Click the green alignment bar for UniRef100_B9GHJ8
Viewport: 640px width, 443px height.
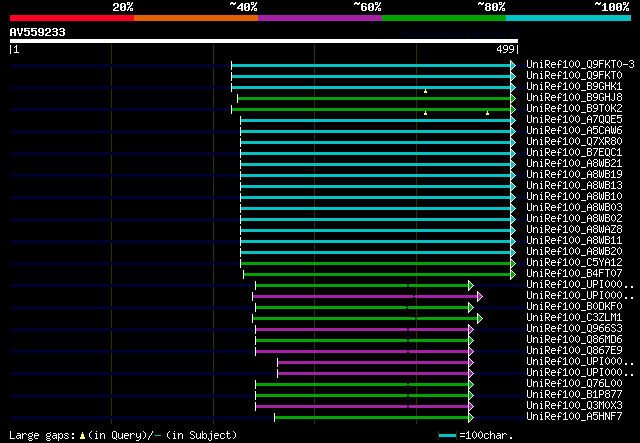pos(374,98)
